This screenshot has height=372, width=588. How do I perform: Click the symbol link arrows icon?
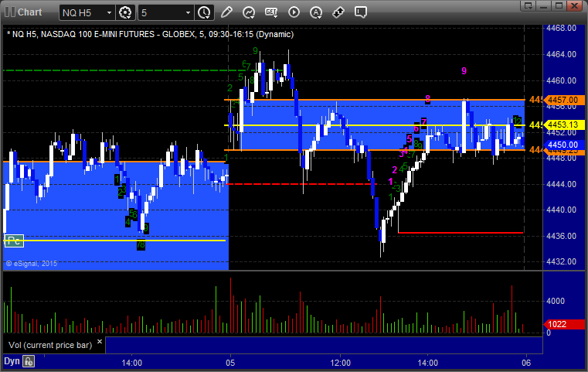coord(338,12)
